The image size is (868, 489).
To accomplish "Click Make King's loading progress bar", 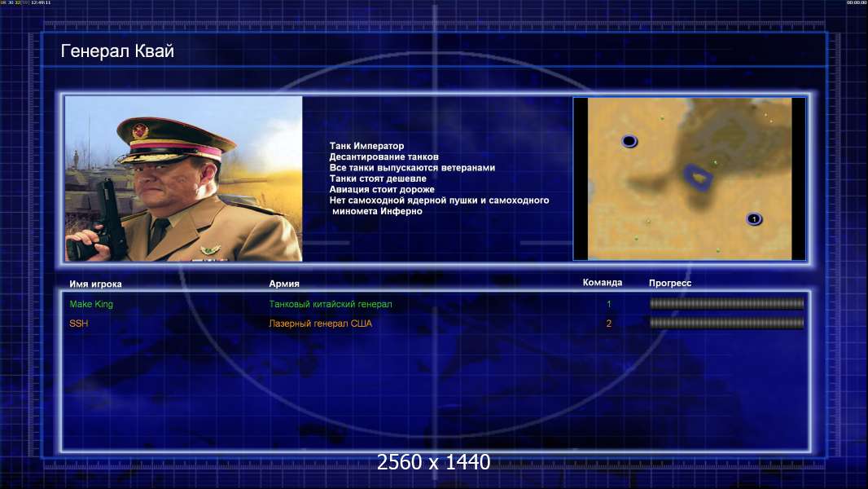I will pos(726,303).
